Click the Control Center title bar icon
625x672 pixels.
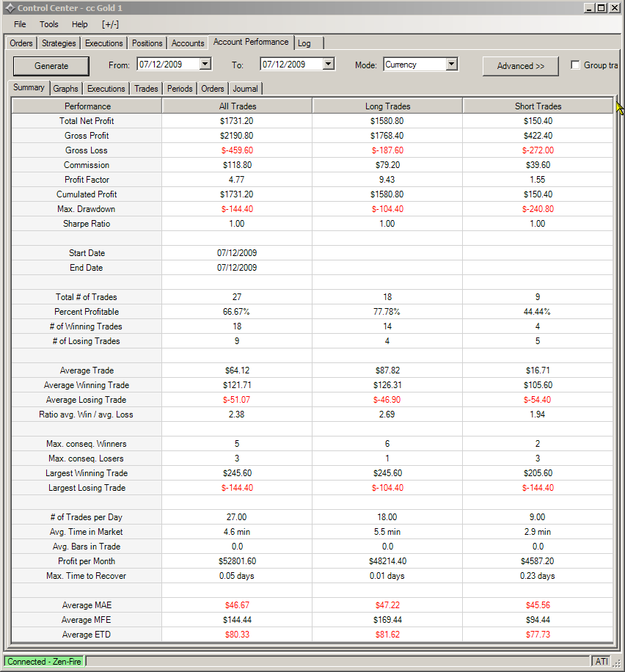[x=10, y=8]
